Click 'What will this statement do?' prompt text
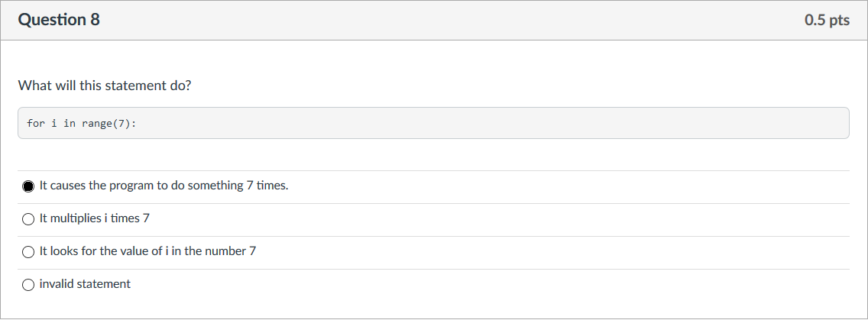This screenshot has height=320, width=868. pos(105,86)
